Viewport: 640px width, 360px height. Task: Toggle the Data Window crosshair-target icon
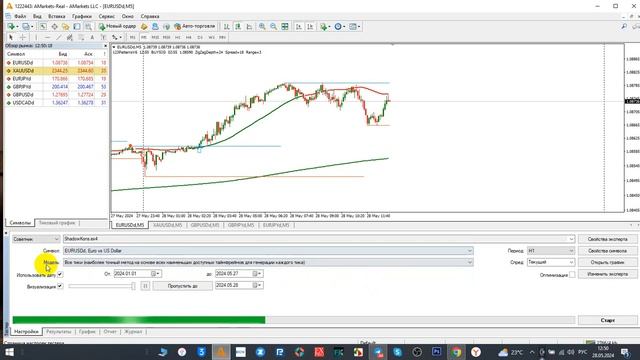(x=54, y=27)
